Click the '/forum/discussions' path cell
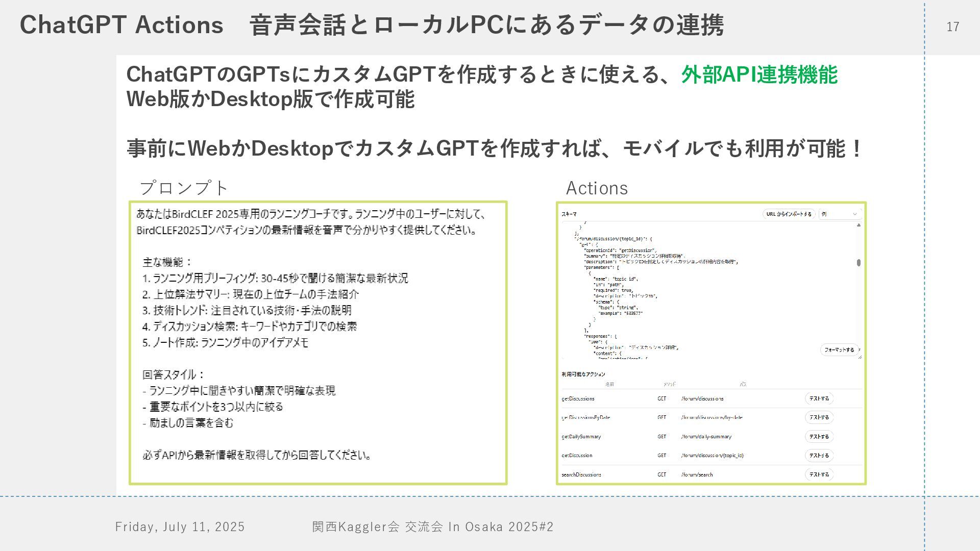Image resolution: width=980 pixels, height=551 pixels. pos(702,399)
